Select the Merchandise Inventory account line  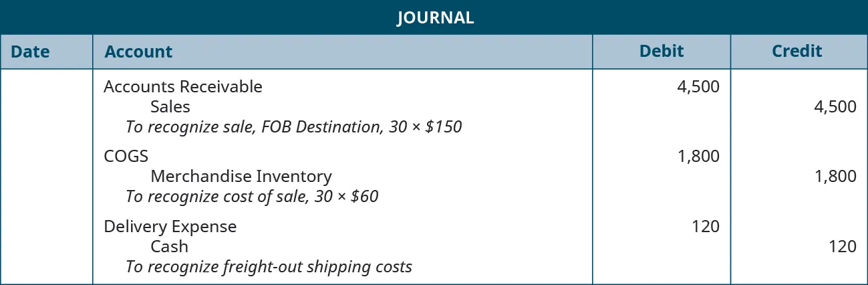241,177
